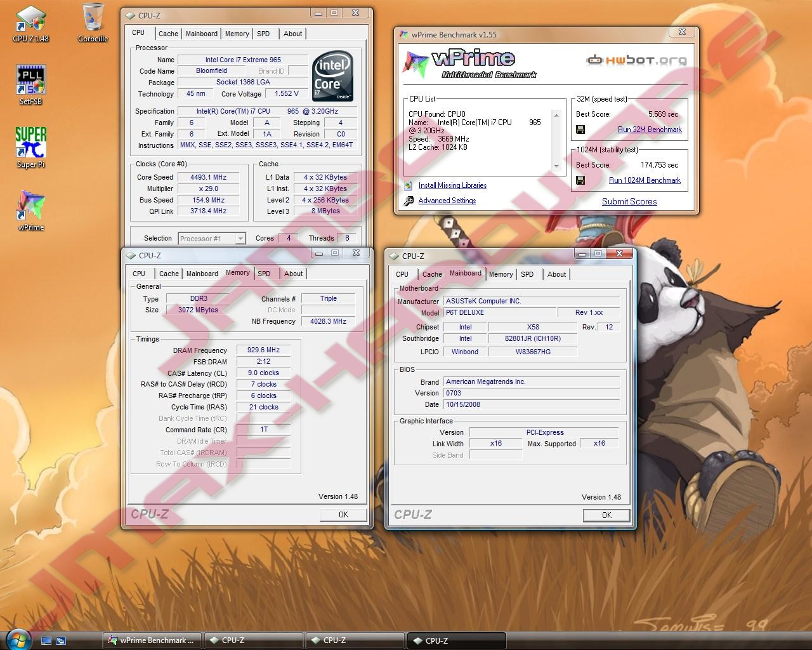Click the Channels value Triple
This screenshot has height=650, width=812.
tap(328, 298)
